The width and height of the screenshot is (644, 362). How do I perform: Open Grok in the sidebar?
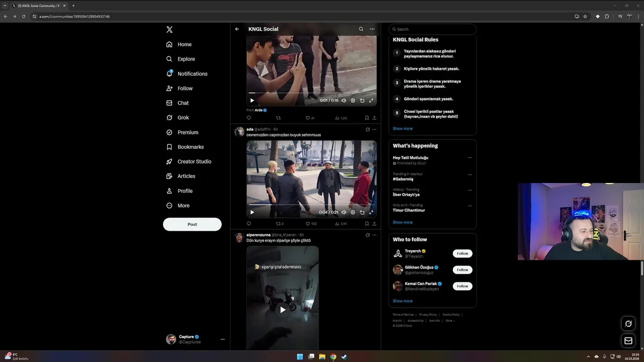(x=178, y=118)
